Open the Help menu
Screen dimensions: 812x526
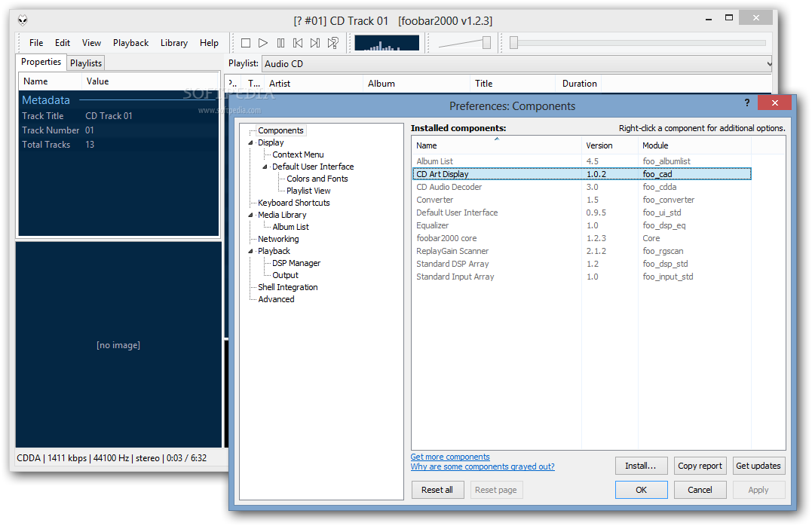point(209,43)
